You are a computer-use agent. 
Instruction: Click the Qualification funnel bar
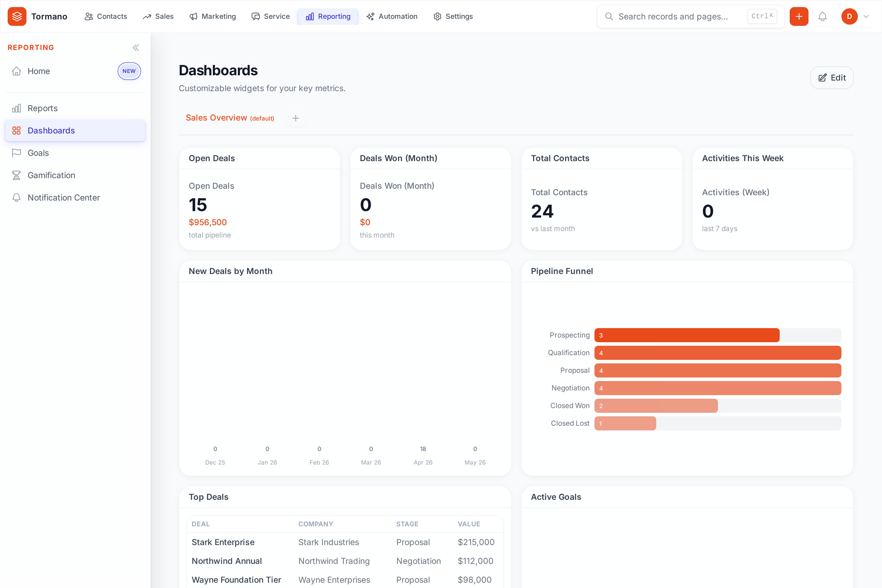point(718,353)
